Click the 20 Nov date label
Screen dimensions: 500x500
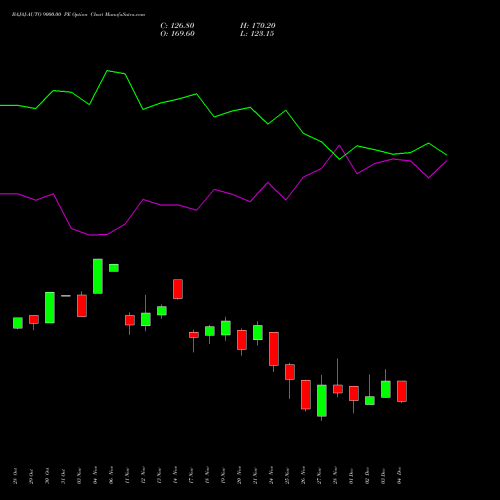(x=239, y=476)
